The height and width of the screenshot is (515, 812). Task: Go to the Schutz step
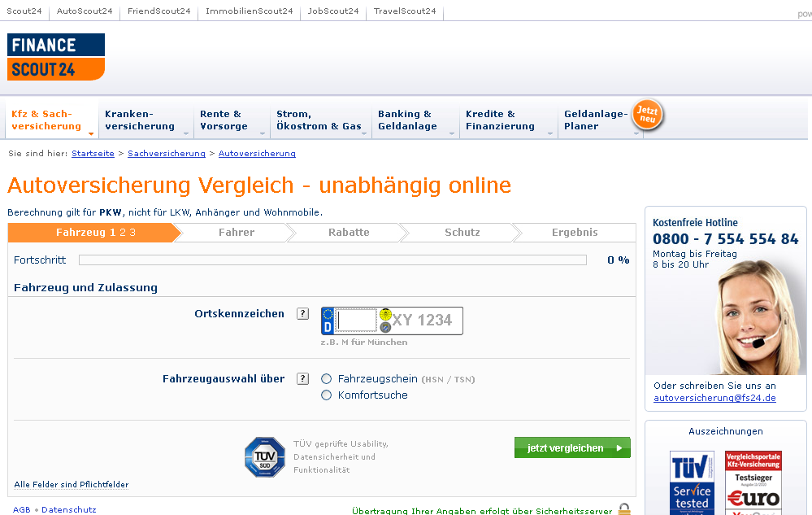tap(462, 233)
